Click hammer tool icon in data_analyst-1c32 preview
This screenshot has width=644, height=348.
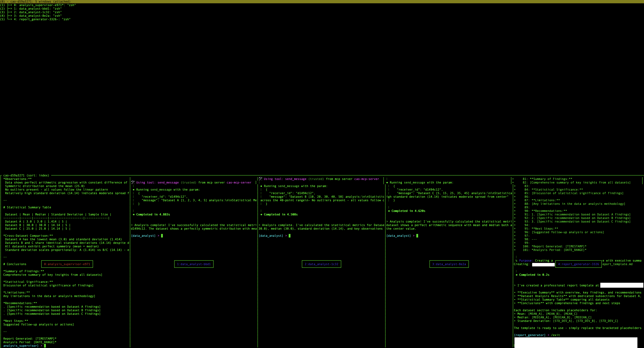click(260, 179)
